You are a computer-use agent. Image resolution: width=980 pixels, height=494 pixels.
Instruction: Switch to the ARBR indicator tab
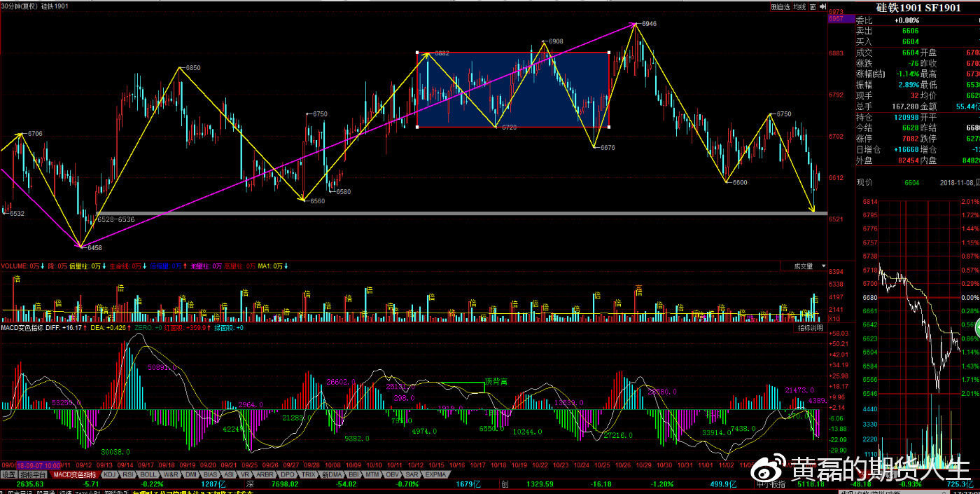[x=265, y=474]
